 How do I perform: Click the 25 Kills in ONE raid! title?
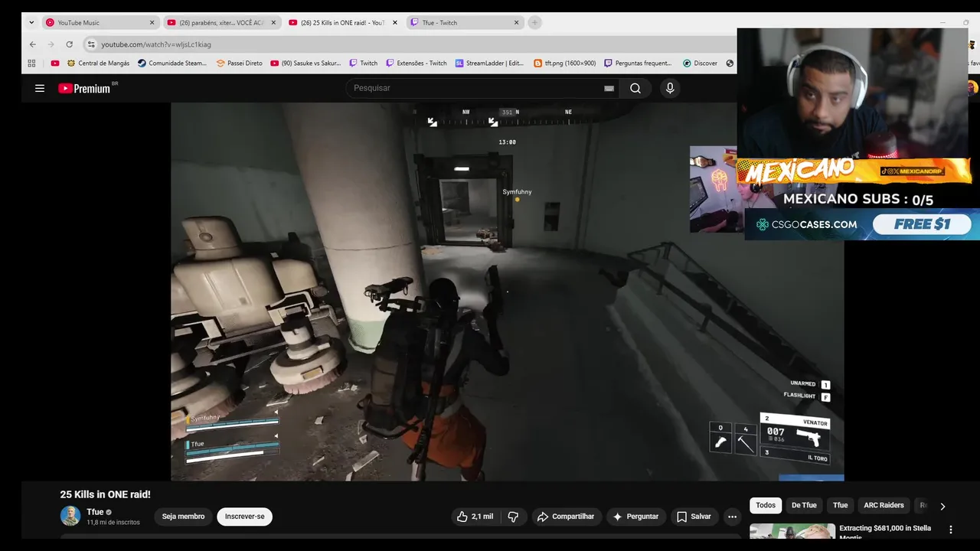[x=106, y=494]
